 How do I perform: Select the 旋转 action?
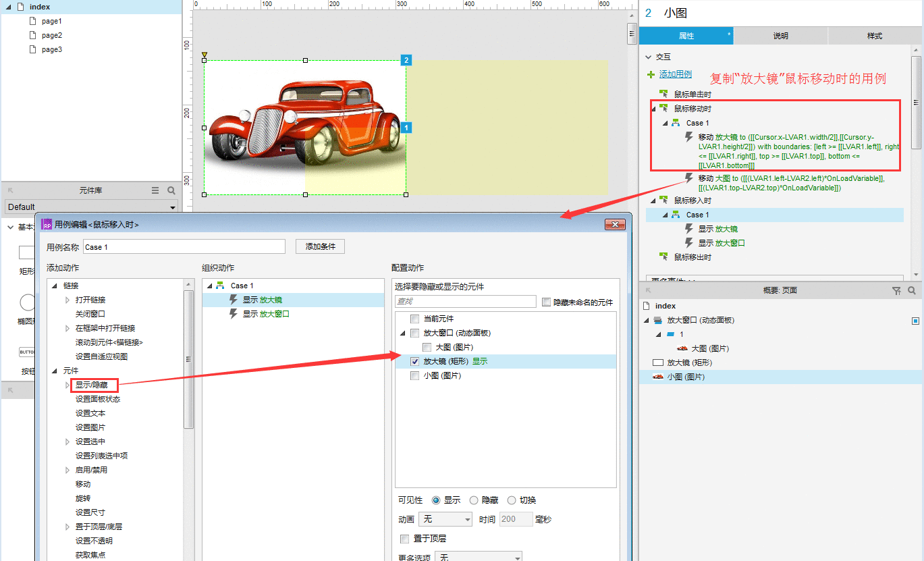pyautogui.click(x=83, y=498)
